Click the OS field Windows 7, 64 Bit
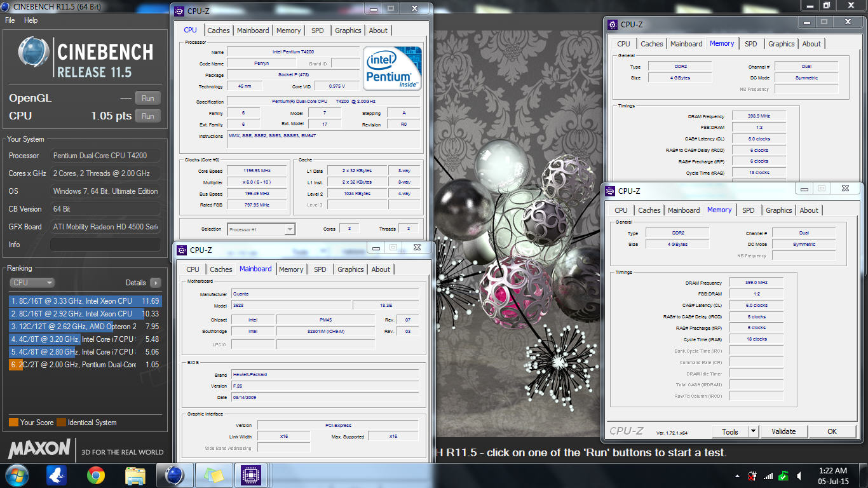Viewport: 868px width, 488px height. pos(105,191)
